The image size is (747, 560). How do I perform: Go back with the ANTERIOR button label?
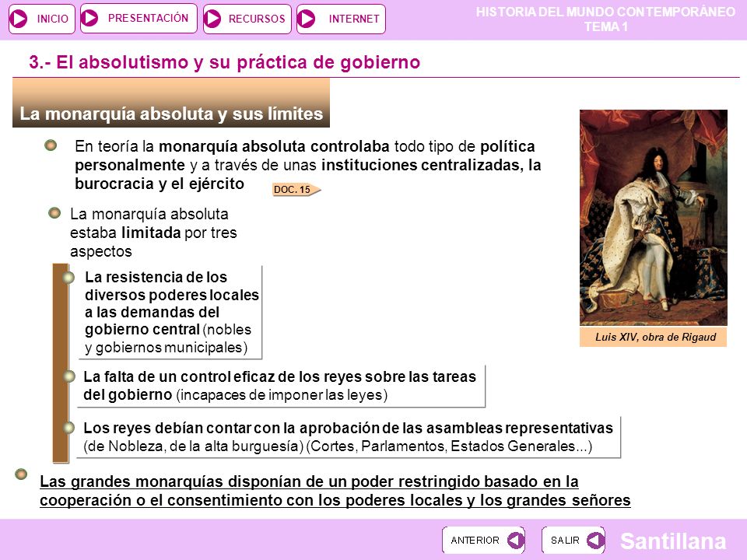[475, 541]
